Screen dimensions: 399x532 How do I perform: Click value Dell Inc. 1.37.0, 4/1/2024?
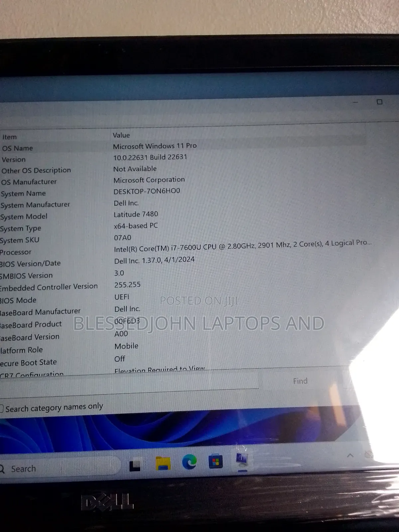(x=154, y=260)
